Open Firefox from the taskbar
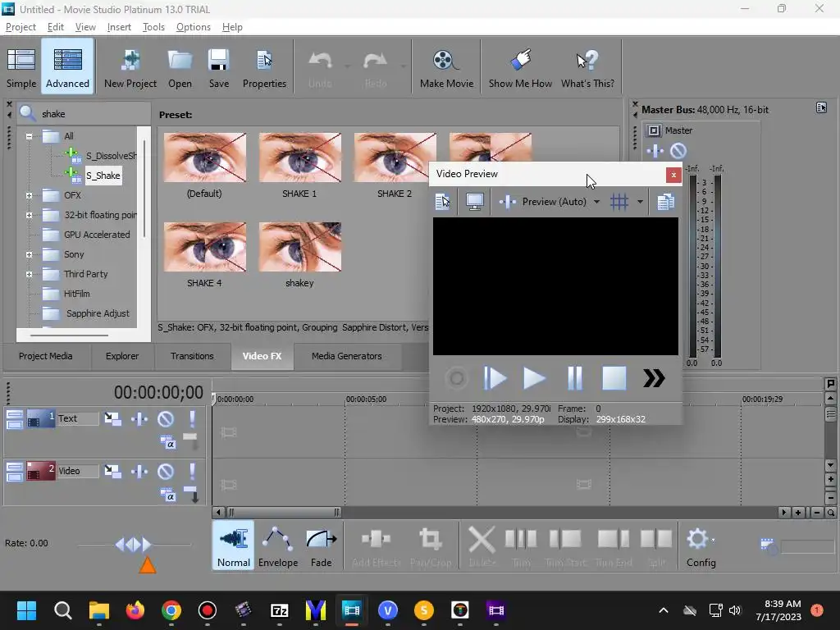 (135, 610)
